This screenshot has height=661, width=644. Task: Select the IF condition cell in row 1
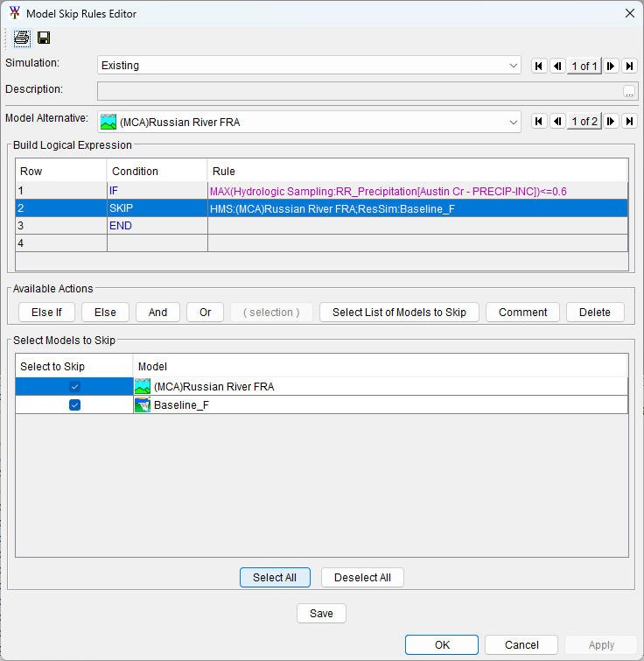157,191
